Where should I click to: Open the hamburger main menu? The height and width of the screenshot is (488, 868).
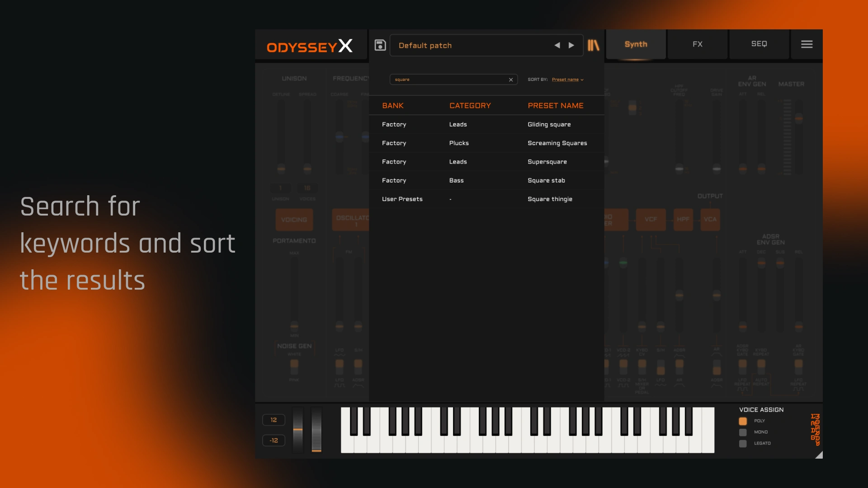tap(807, 44)
